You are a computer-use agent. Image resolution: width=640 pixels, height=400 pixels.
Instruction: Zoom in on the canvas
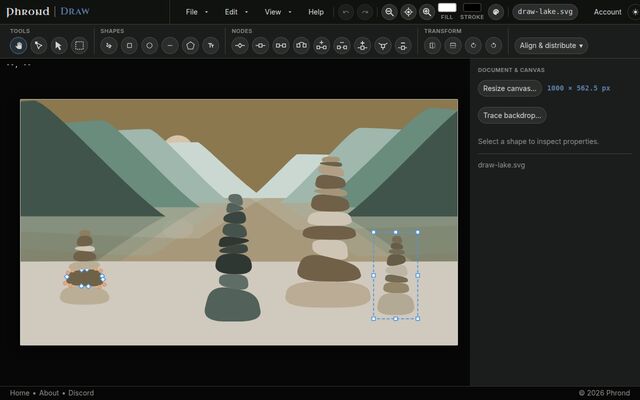[x=427, y=12]
